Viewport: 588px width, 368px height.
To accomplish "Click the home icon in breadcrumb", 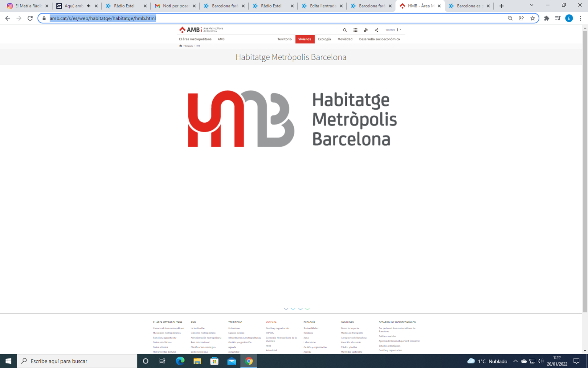I will click(x=180, y=46).
